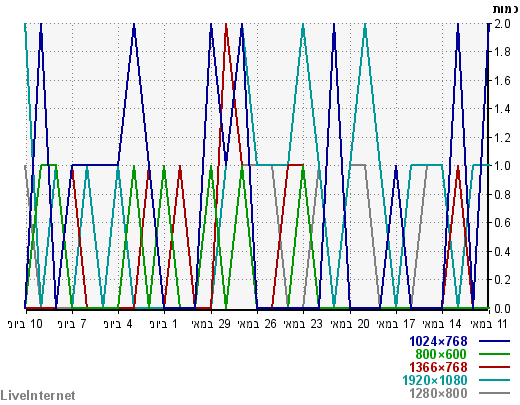Click the LiveInternet watermark text
520x405 pixels.
38,396
